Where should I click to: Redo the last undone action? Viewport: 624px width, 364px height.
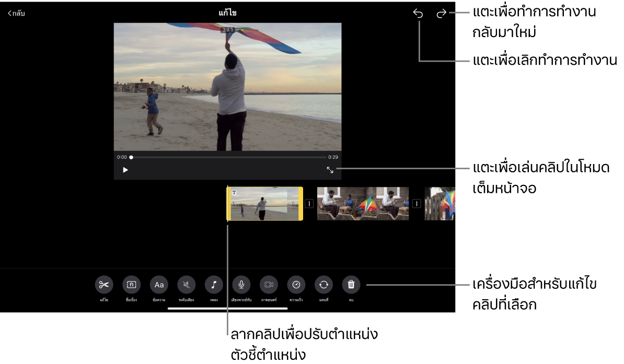(441, 14)
